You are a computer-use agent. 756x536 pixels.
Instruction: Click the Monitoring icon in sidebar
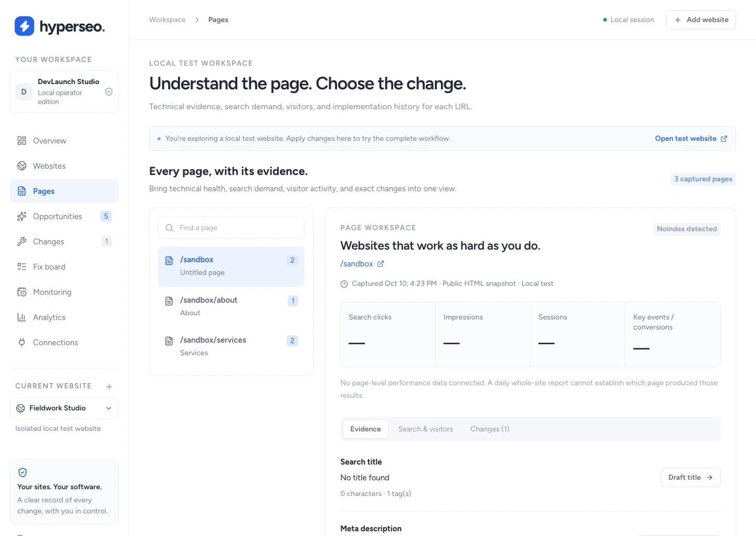pos(22,292)
